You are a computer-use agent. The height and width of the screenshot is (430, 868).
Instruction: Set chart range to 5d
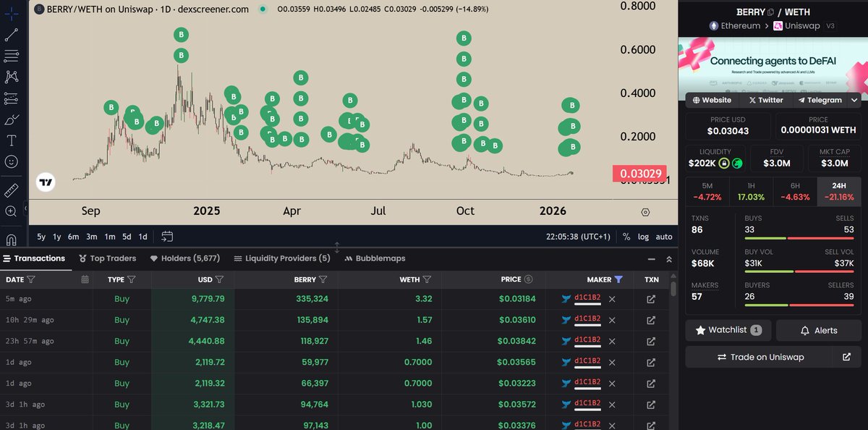point(127,237)
